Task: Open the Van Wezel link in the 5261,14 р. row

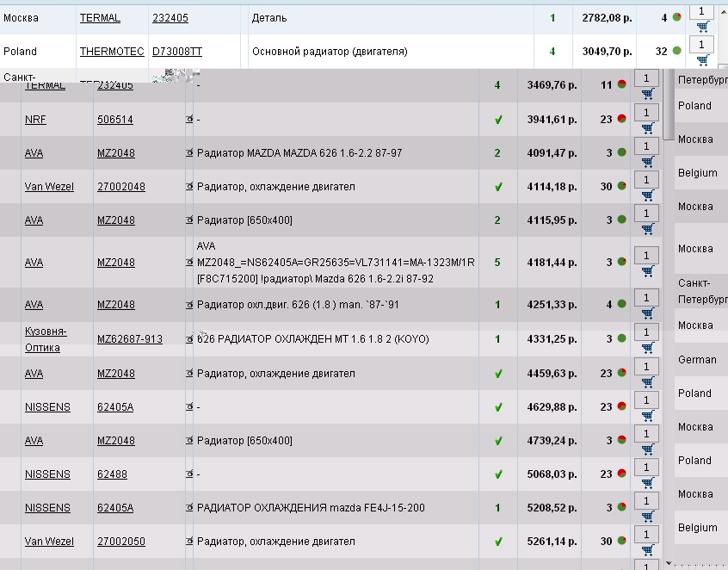Action: [x=49, y=542]
